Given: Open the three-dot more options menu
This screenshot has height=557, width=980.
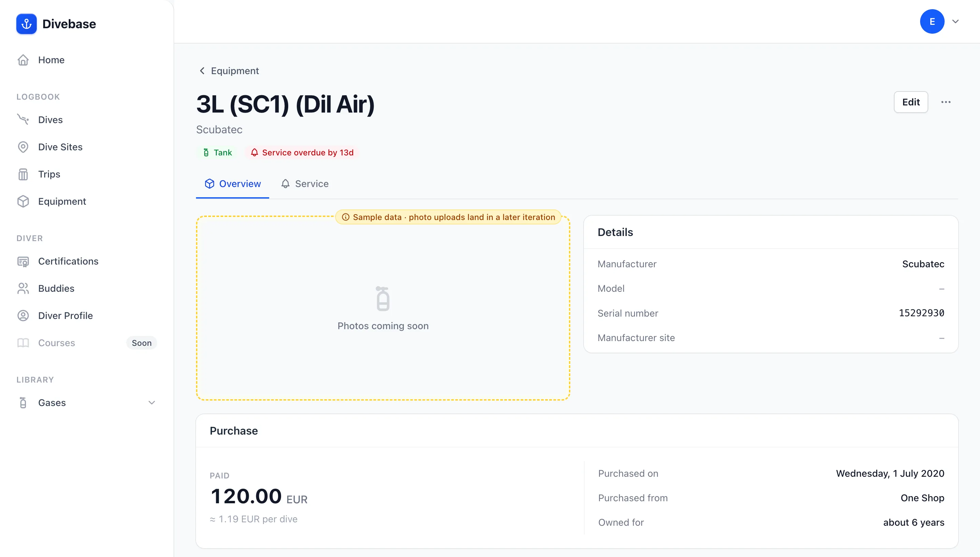Looking at the screenshot, I should point(946,102).
